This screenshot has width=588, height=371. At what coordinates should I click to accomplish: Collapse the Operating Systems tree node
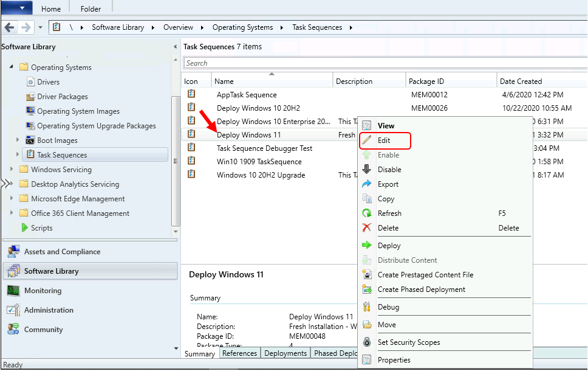(12, 66)
